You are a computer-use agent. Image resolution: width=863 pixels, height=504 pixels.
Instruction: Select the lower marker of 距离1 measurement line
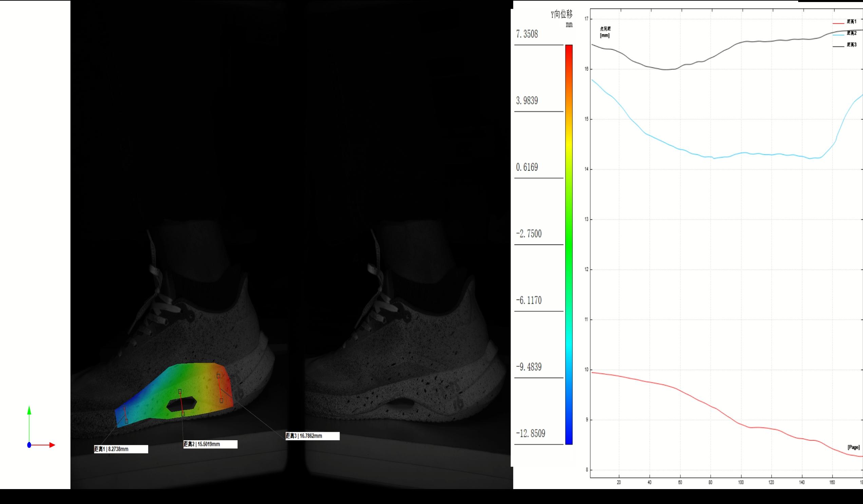[127, 422]
